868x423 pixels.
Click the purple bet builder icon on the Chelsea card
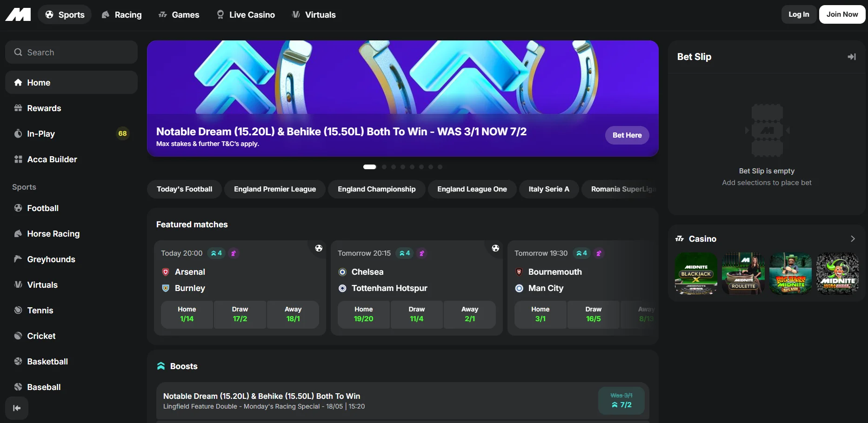[x=422, y=253]
